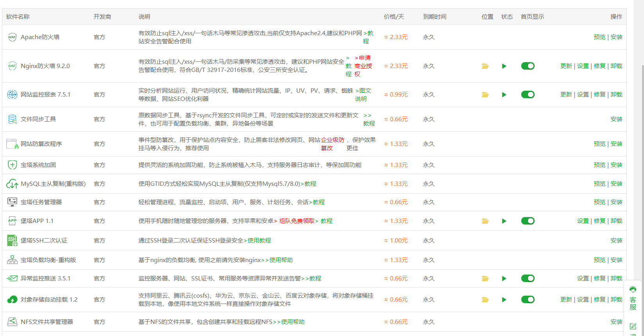Install NFS文件共享管理器
The width and height of the screenshot is (644, 336).
[616, 322]
